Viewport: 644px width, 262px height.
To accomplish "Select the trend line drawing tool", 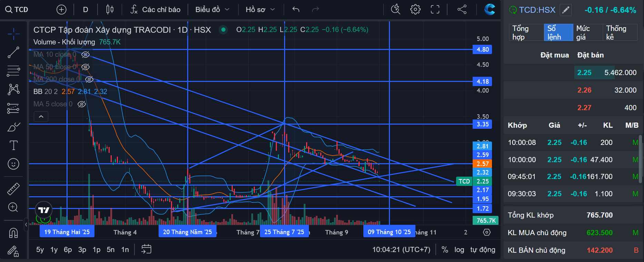I will (x=13, y=52).
